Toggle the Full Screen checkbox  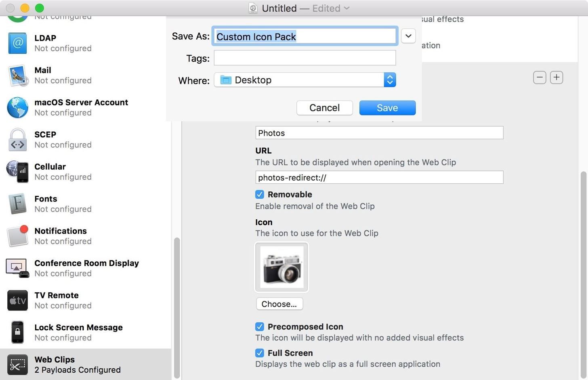[x=260, y=353]
